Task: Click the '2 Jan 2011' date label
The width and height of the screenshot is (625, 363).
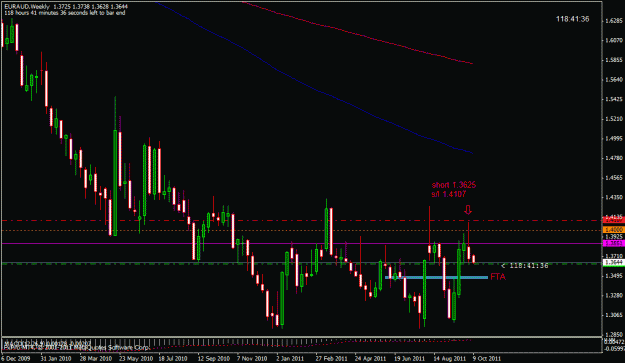Action: (x=291, y=358)
